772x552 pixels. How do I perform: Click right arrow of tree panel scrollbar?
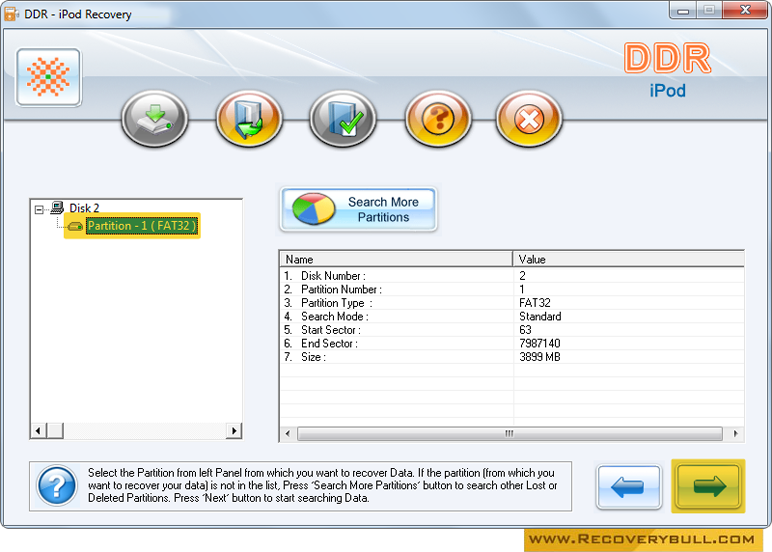point(234,431)
